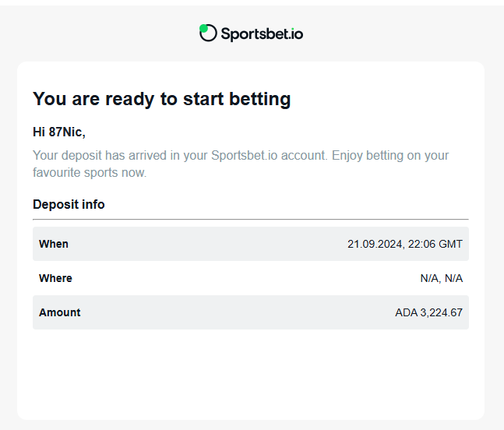The width and height of the screenshot is (504, 430).
Task: Click the empty white area below Amount row
Action: (x=250, y=374)
